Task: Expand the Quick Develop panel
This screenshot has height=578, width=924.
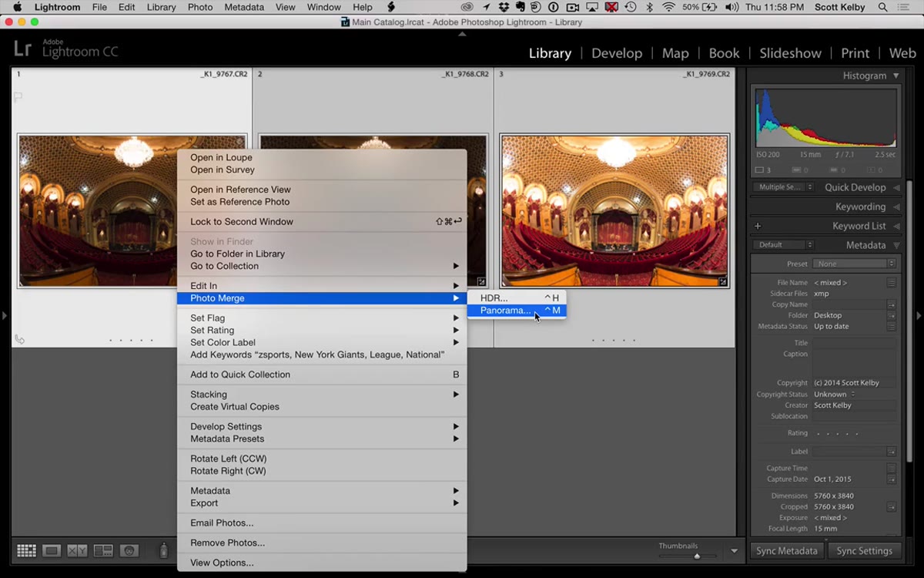Action: tap(896, 187)
